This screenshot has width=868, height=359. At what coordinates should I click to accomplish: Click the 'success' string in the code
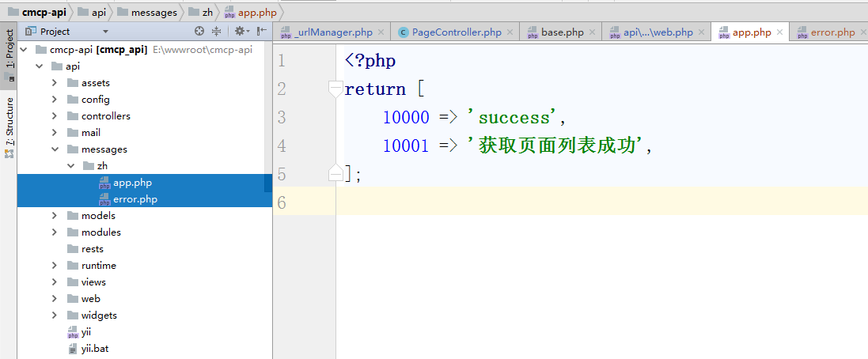[512, 117]
